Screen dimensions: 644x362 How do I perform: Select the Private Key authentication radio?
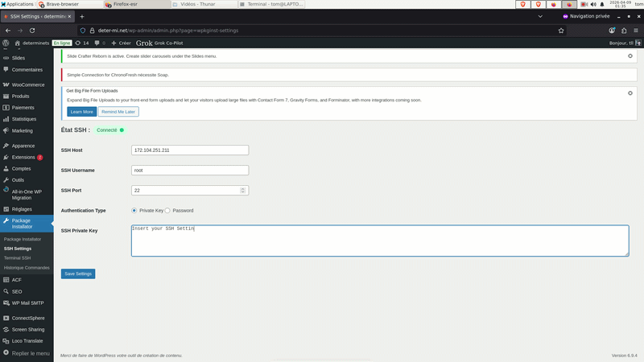point(134,211)
